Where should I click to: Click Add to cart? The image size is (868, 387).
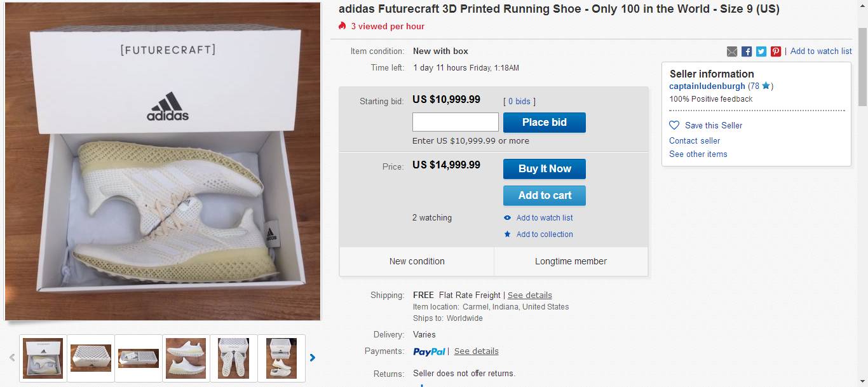click(x=544, y=196)
